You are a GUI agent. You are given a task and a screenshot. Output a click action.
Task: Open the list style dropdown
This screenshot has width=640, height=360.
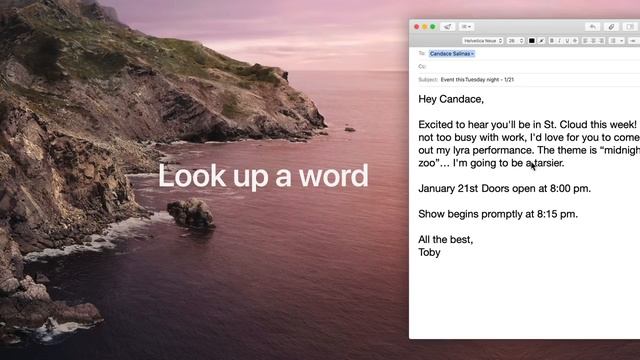point(616,41)
